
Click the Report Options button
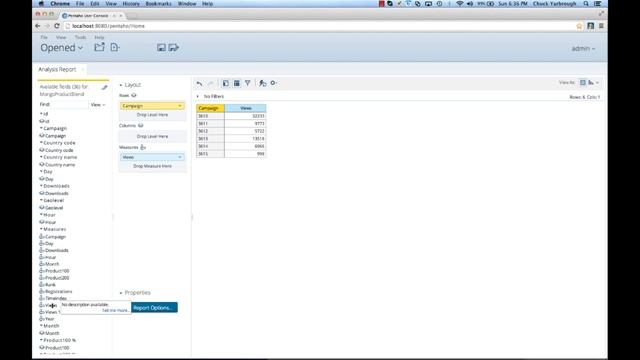(x=154, y=307)
